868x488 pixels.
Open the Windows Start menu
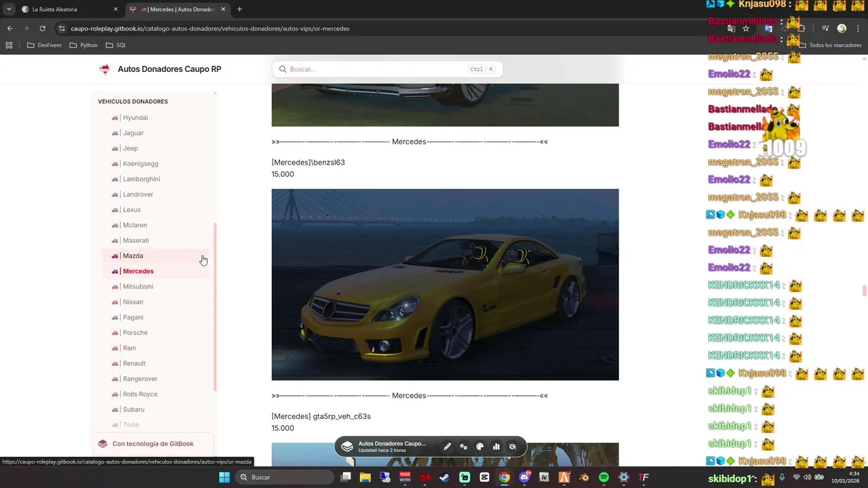click(224, 477)
